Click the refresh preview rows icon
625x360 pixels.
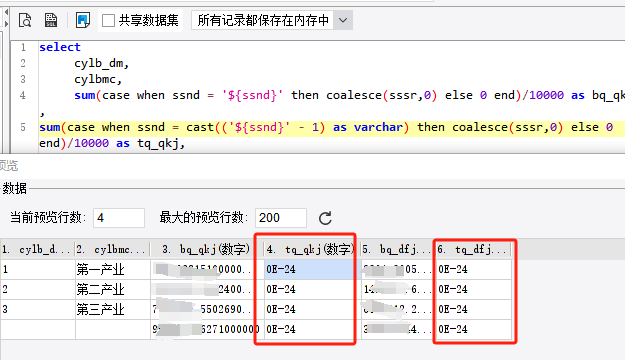[x=325, y=218]
